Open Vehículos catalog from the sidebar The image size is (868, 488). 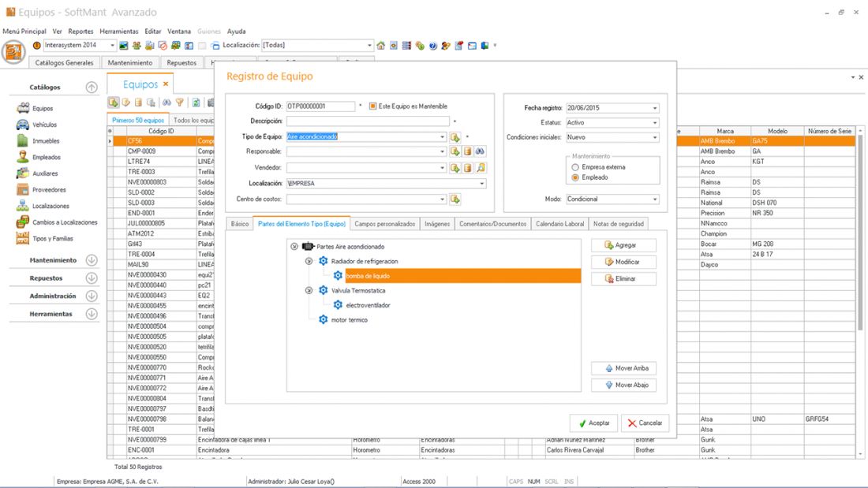click(x=44, y=125)
